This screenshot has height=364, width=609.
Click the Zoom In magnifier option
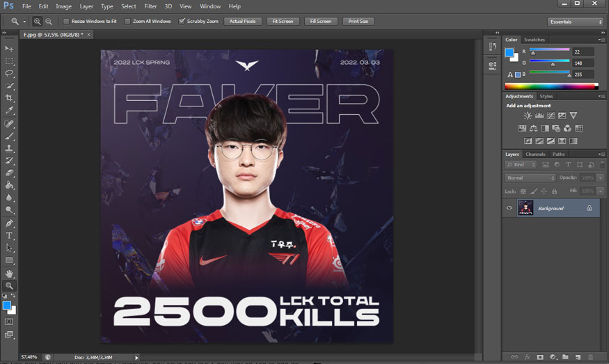click(38, 22)
